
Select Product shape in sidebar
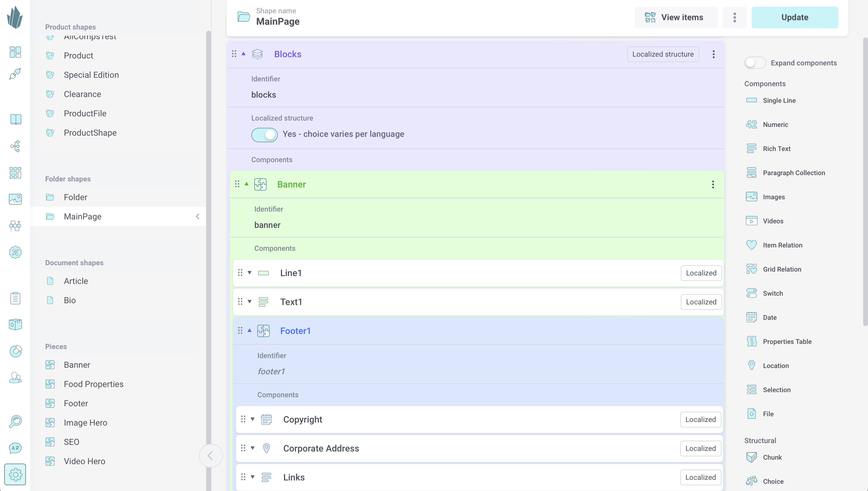(118, 55)
